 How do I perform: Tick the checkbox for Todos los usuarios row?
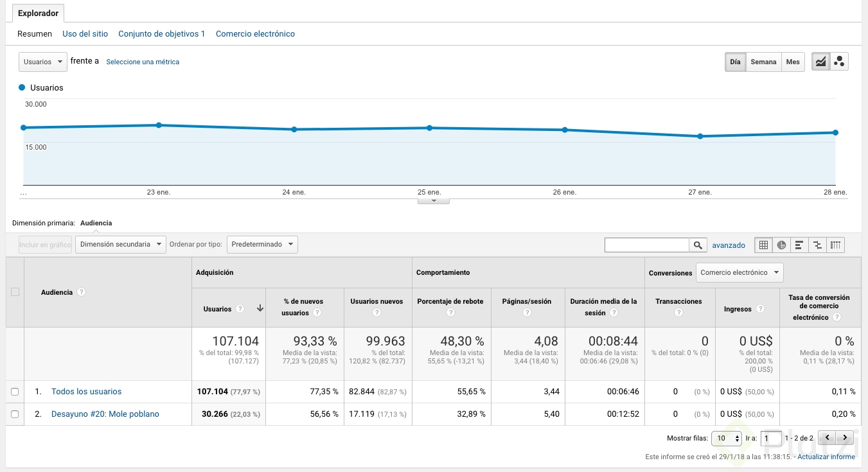coord(15,392)
